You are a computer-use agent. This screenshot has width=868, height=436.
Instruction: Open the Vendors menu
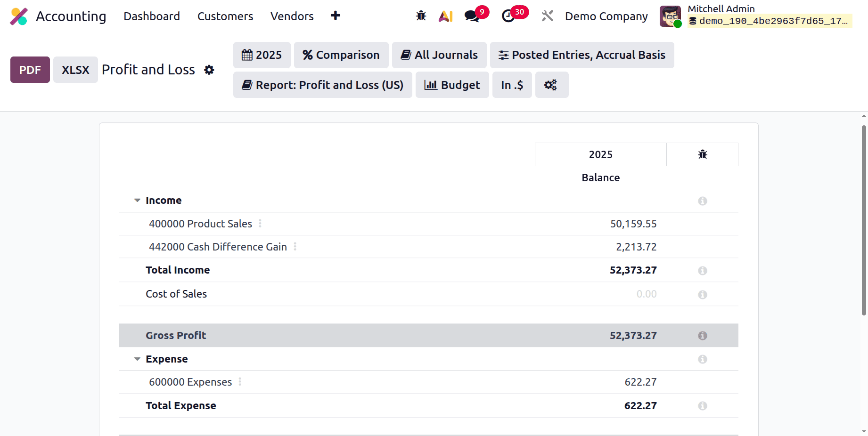(292, 16)
